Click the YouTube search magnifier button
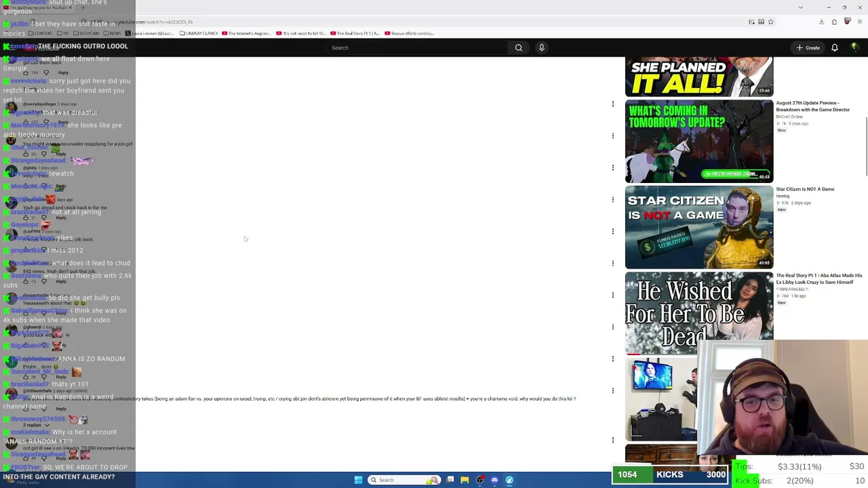Viewport: 868px width, 488px height. pos(519,47)
